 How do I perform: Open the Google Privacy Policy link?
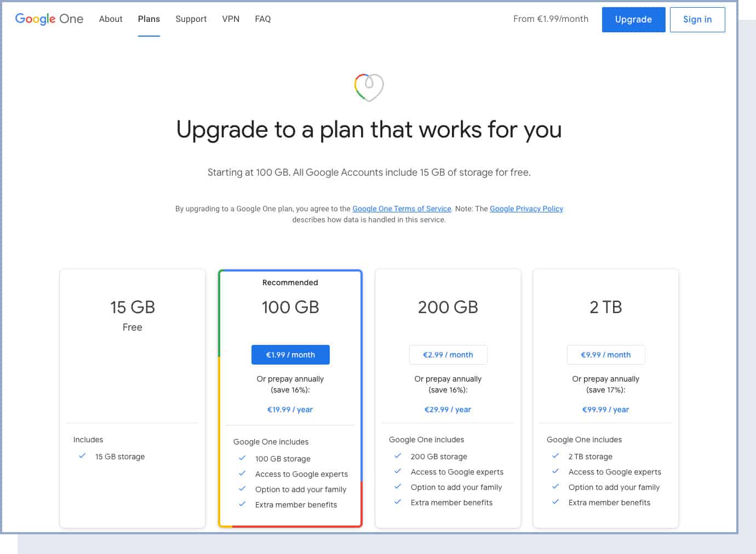click(x=526, y=209)
